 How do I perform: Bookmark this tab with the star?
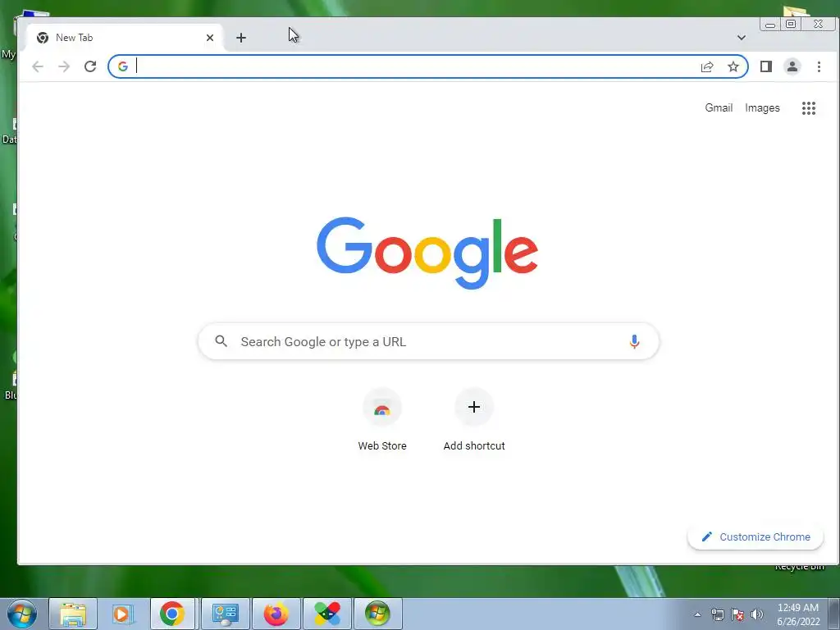coord(733,66)
